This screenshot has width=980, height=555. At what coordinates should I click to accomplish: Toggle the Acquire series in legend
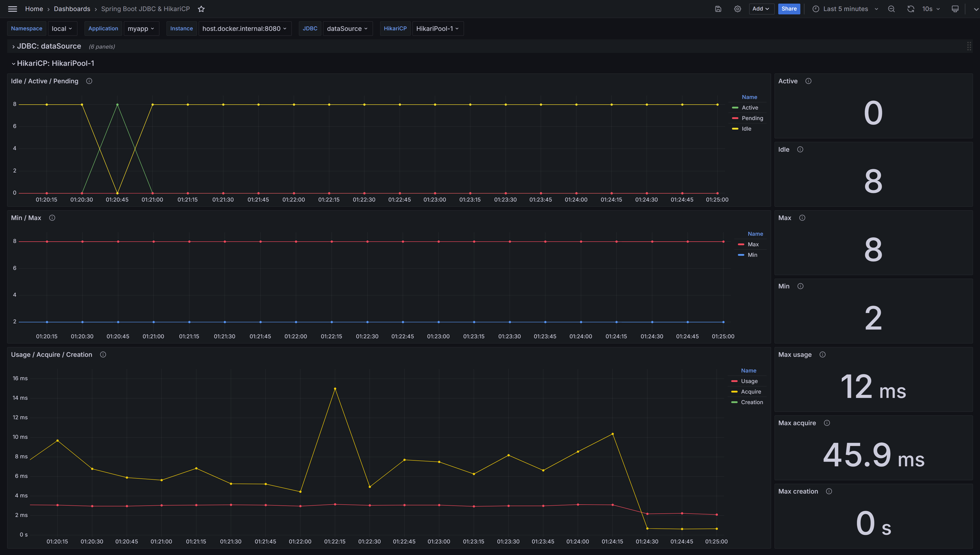coord(751,392)
